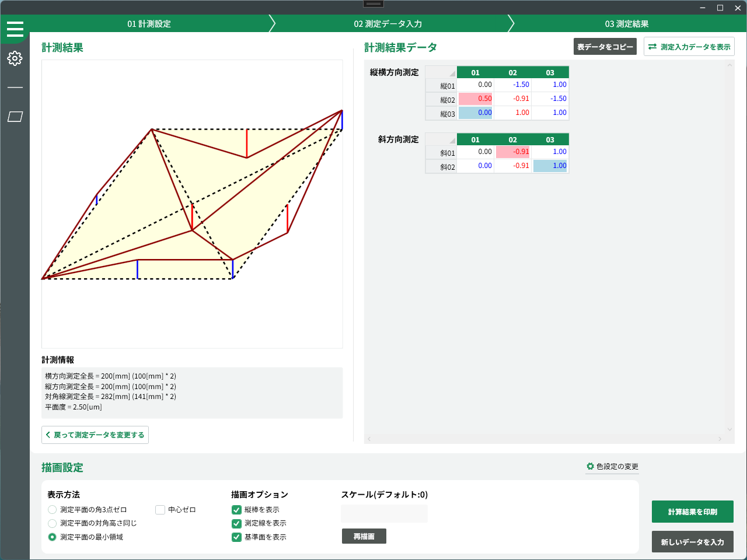This screenshot has width=747, height=560.
Task: Click the corner triangle in 斜方向測定 table
Action: tap(451, 141)
